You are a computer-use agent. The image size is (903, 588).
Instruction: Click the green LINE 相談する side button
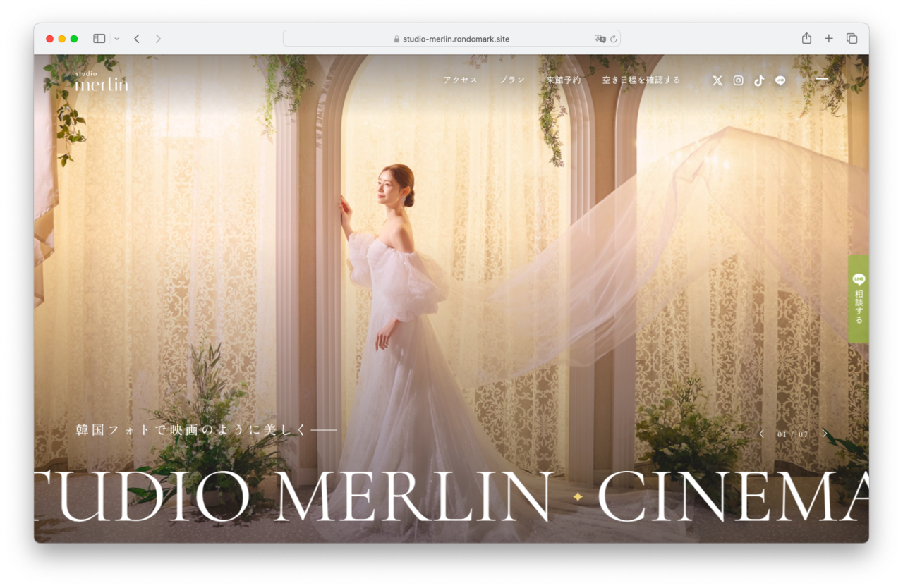pyautogui.click(x=859, y=299)
